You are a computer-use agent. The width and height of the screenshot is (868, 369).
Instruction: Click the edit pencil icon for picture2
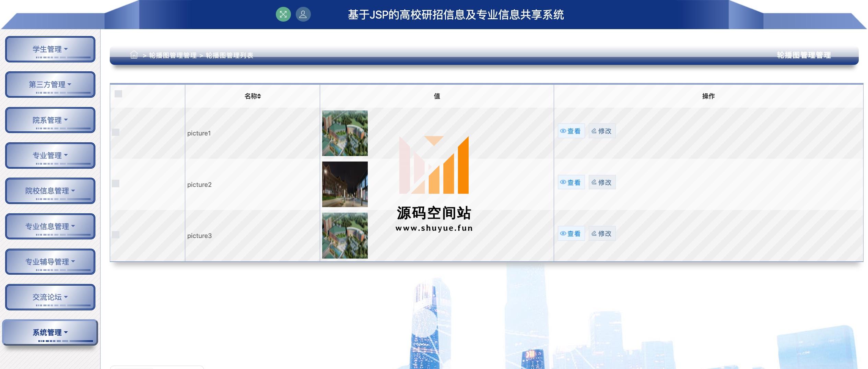pos(594,182)
